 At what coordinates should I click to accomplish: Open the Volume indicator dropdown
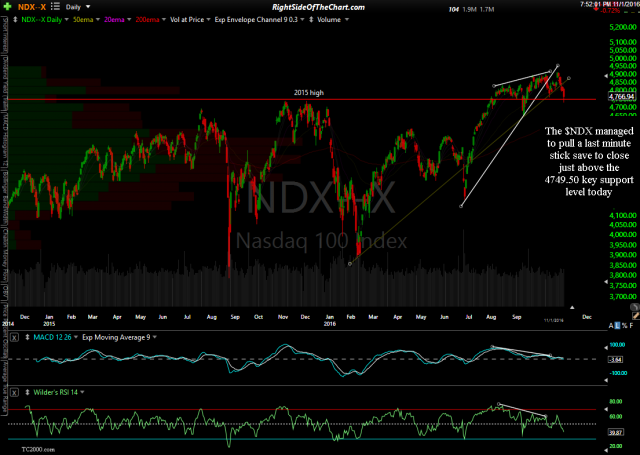347,19
